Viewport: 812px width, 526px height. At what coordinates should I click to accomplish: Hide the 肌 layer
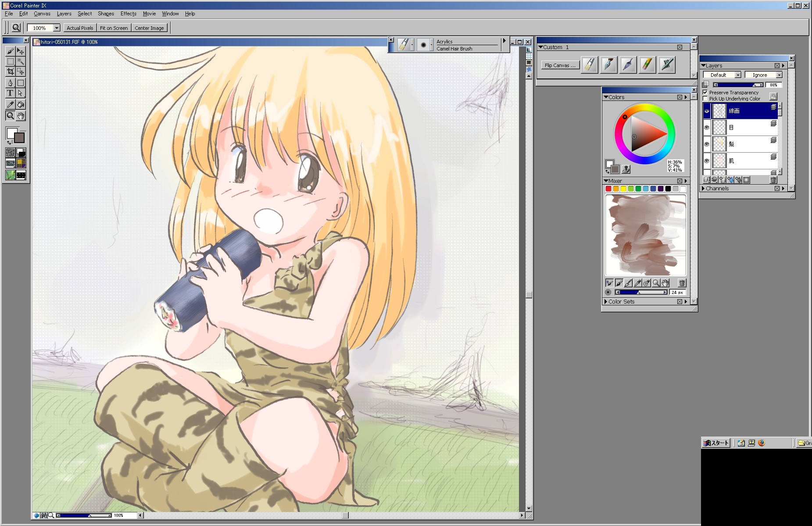tap(707, 161)
